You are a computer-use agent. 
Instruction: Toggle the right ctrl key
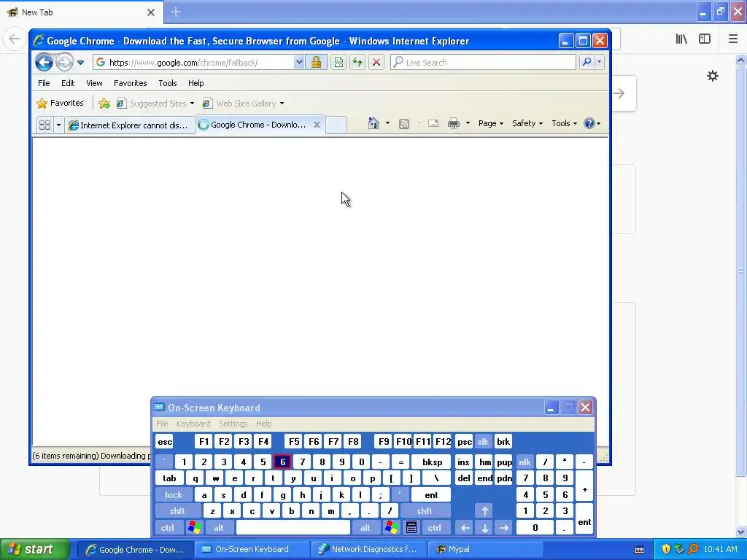coord(435,527)
